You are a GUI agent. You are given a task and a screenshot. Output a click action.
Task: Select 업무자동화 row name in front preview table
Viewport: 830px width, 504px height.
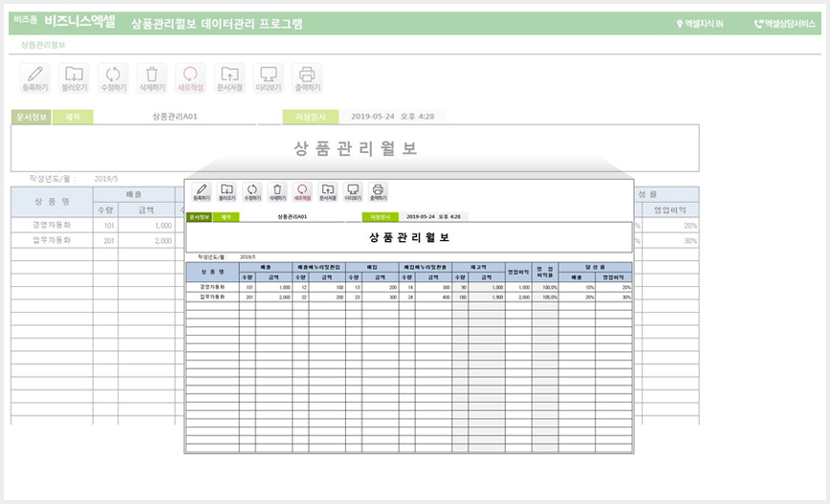pos(212,297)
